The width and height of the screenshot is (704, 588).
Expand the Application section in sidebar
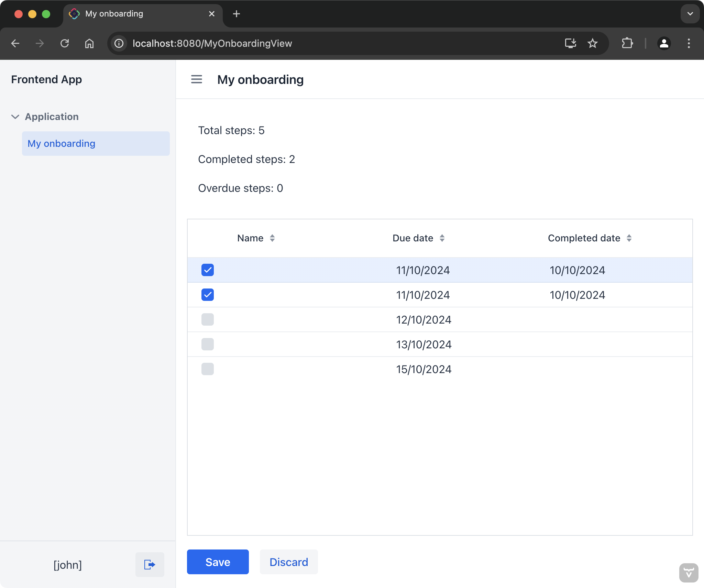coord(16,117)
